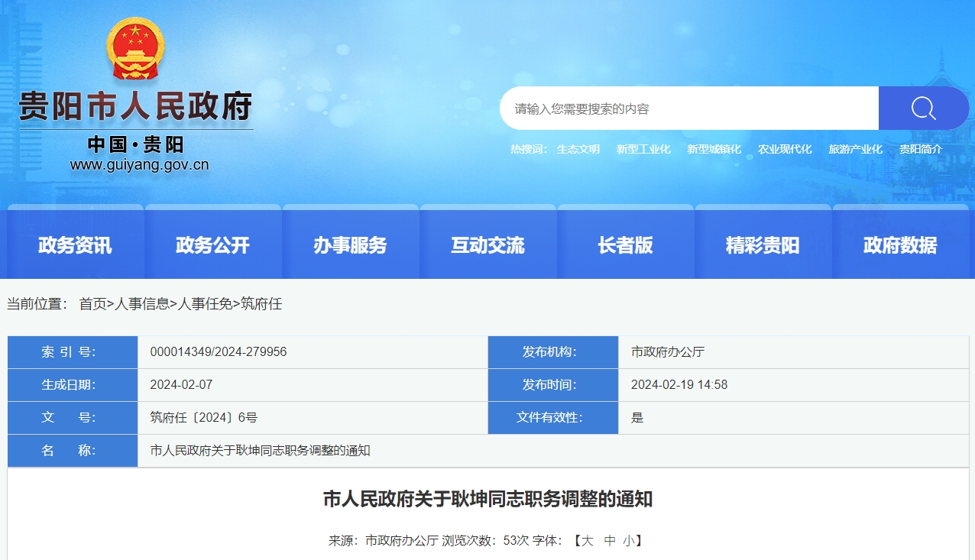
Task: Go to 办事服务 section
Action: (x=350, y=245)
